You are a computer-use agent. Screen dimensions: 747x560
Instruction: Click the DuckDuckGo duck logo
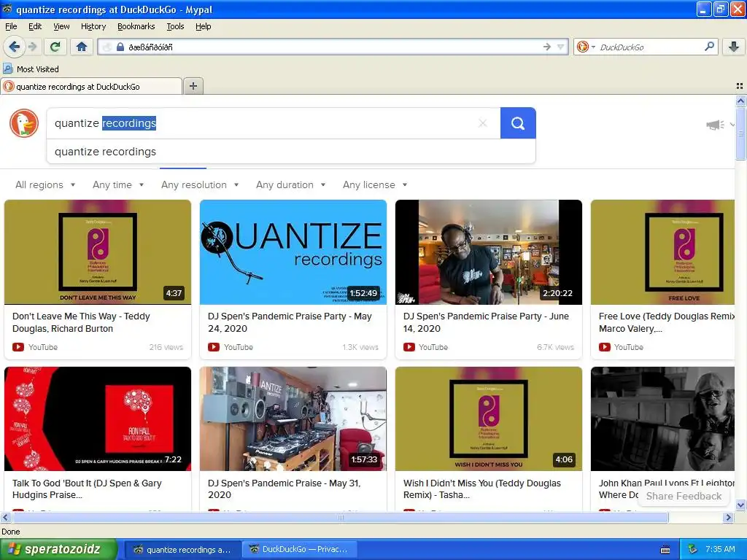[x=24, y=122]
